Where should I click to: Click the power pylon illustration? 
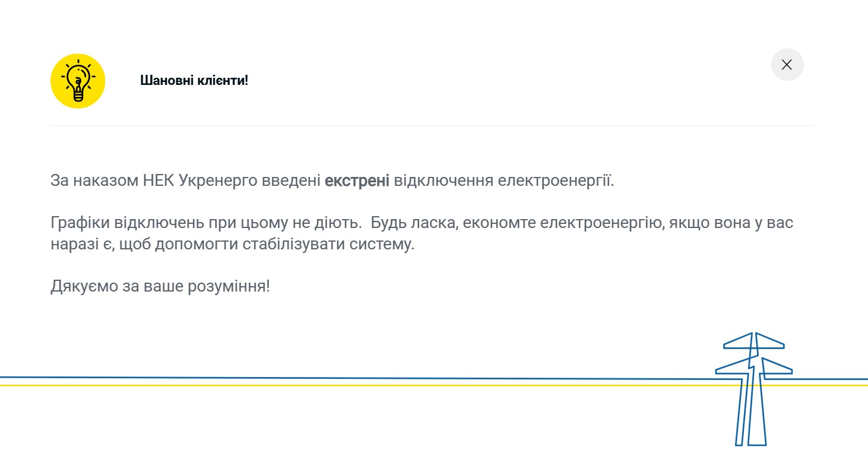pyautogui.click(x=753, y=389)
